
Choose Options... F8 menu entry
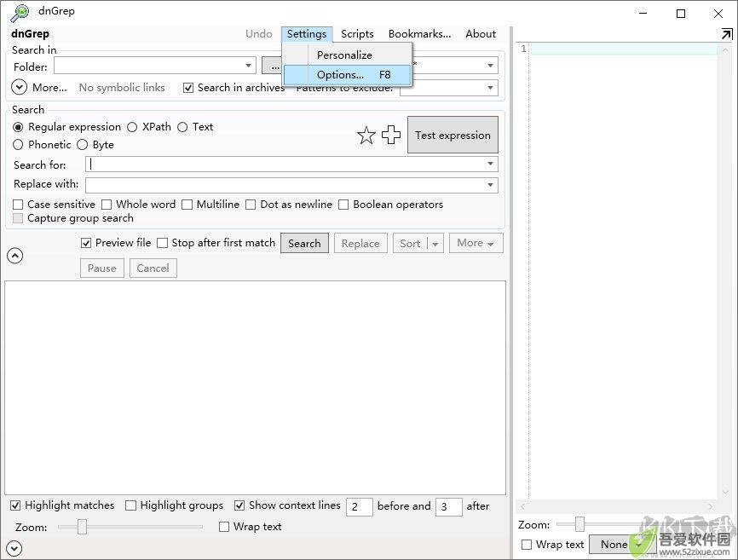(x=348, y=75)
